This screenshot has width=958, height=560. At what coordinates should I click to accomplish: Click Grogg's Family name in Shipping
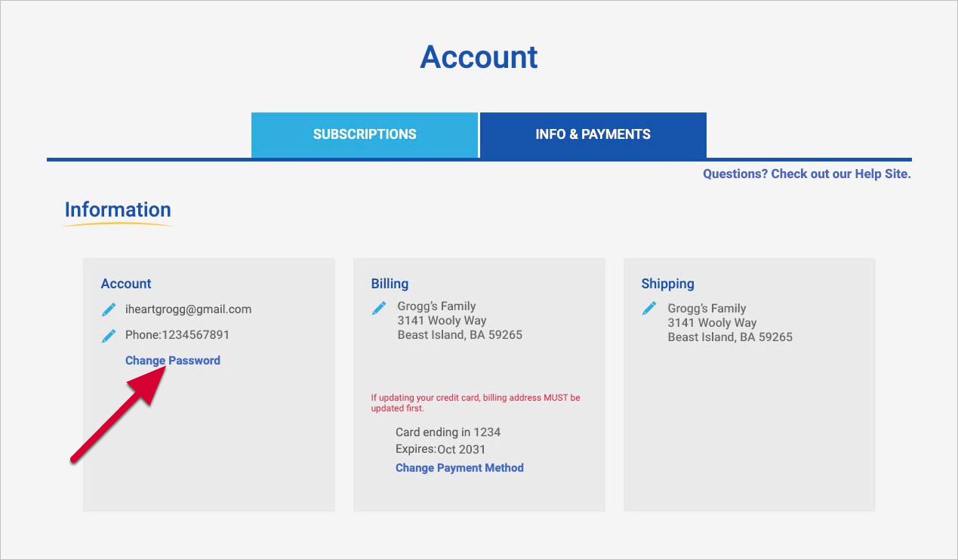pos(707,309)
